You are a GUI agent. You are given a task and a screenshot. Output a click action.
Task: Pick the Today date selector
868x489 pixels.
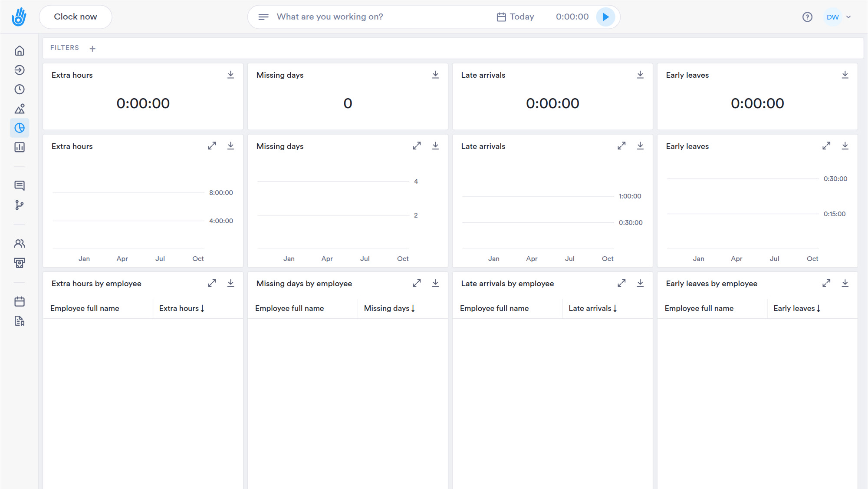point(515,17)
